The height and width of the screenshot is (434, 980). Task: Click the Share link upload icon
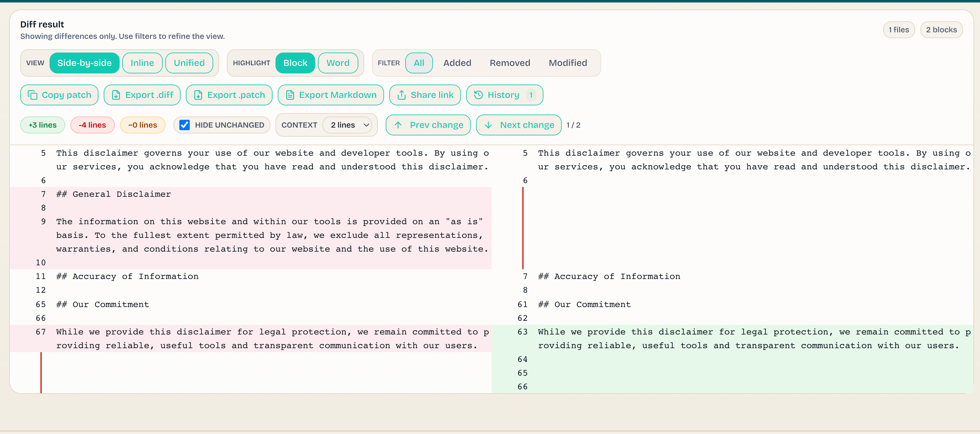402,95
